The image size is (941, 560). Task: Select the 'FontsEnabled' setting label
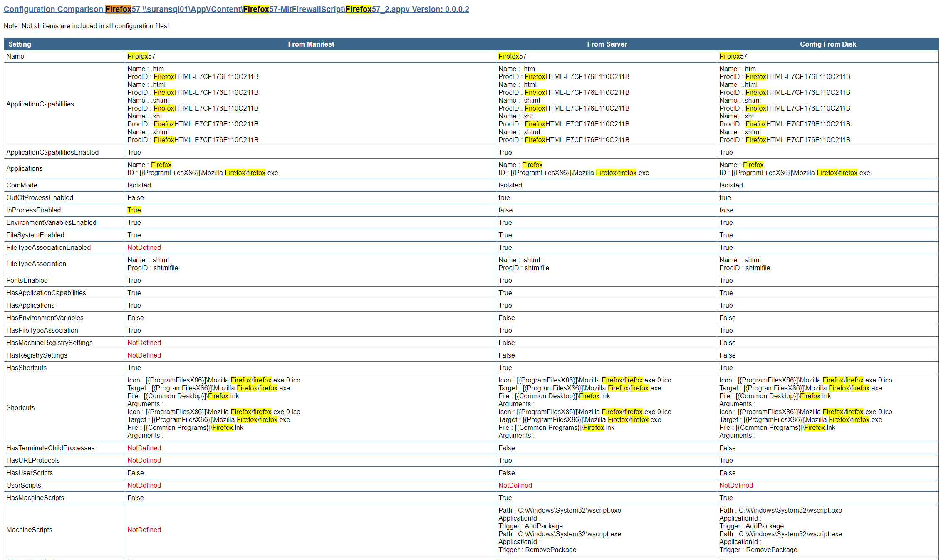[27, 280]
